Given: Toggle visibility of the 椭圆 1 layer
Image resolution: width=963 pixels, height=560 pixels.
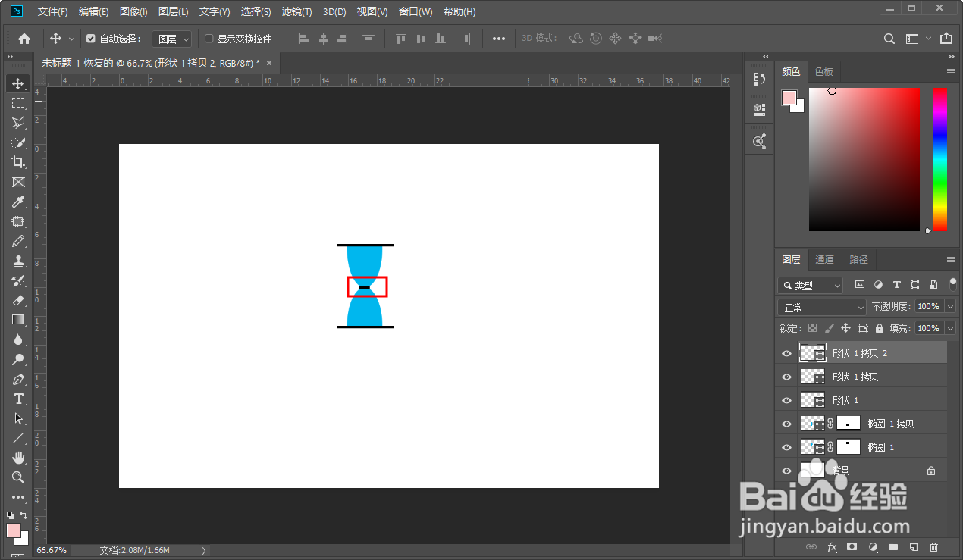Looking at the screenshot, I should coord(786,447).
